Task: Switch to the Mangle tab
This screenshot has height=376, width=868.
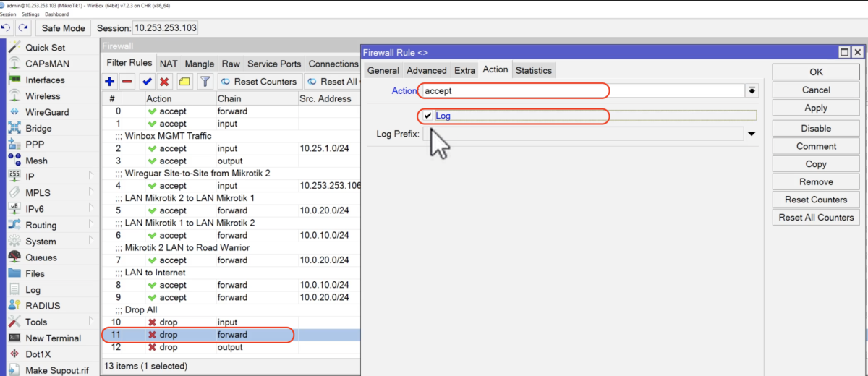Action: (x=199, y=64)
